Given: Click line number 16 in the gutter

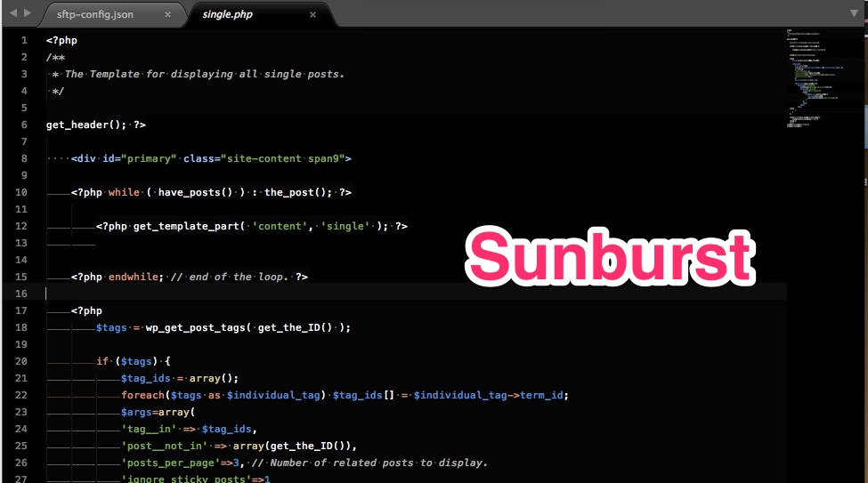Looking at the screenshot, I should 21,294.
